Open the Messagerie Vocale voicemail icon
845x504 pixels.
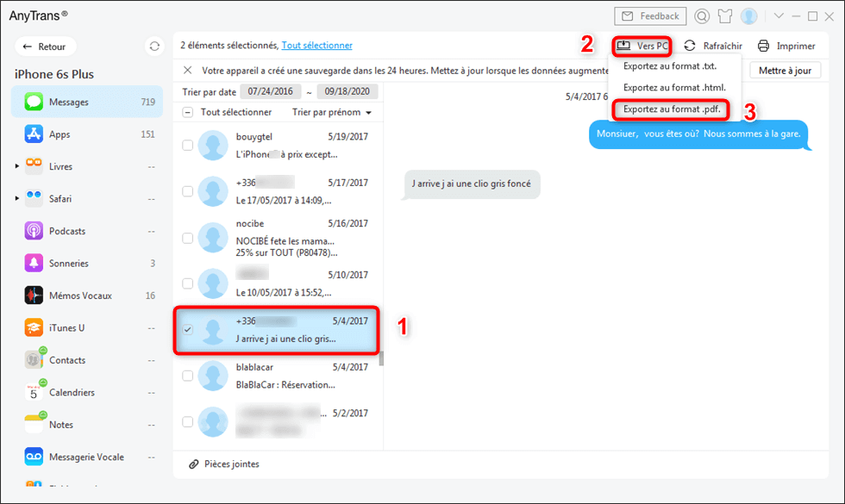coord(34,457)
